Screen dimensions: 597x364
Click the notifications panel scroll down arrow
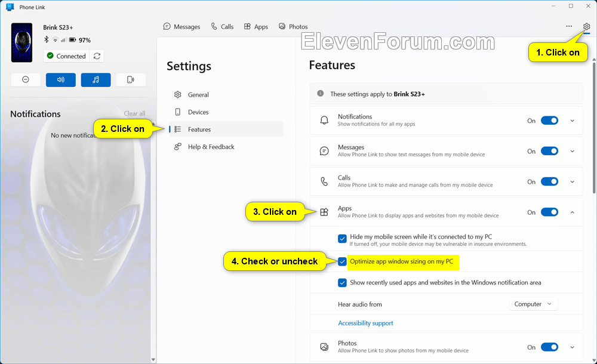coord(153,359)
